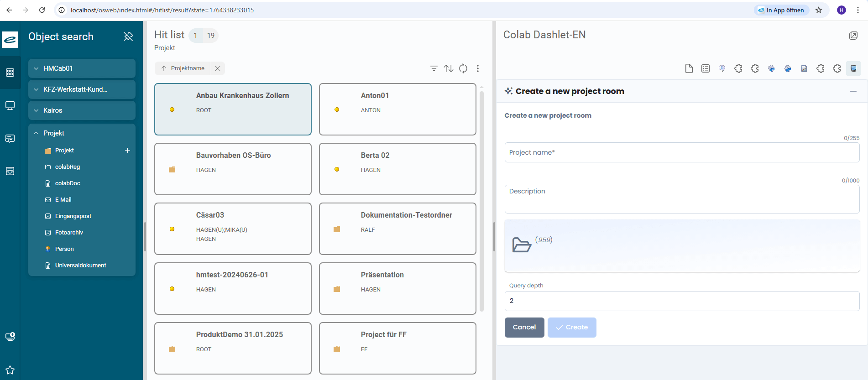Toggle ascending sort on Projektname chip

(183, 68)
